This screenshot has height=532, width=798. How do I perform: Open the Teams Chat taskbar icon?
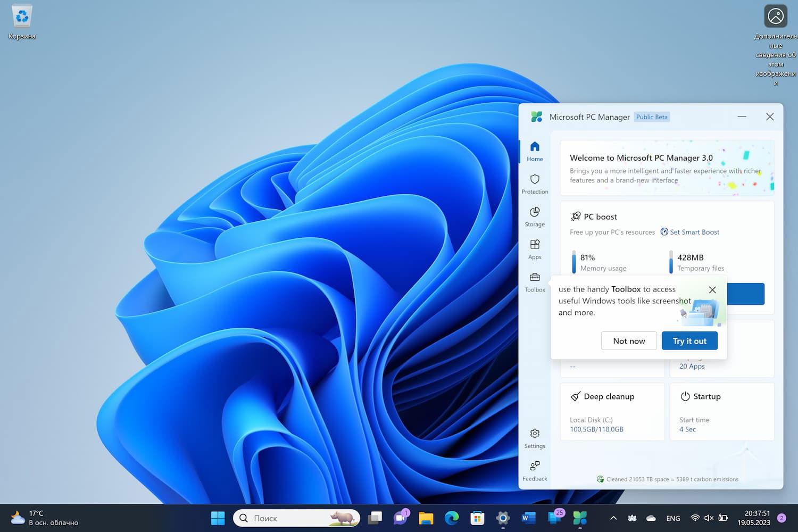[401, 518]
